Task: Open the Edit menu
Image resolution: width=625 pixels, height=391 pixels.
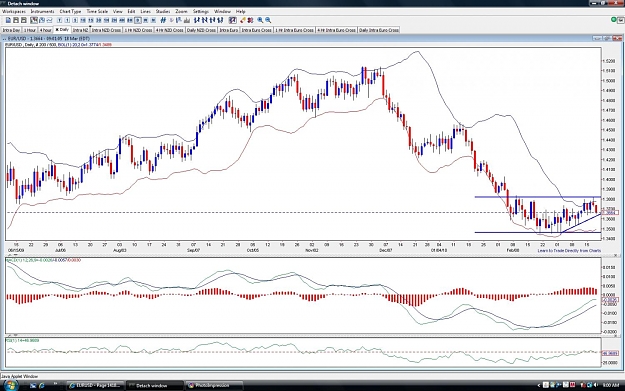Action: click(131, 12)
